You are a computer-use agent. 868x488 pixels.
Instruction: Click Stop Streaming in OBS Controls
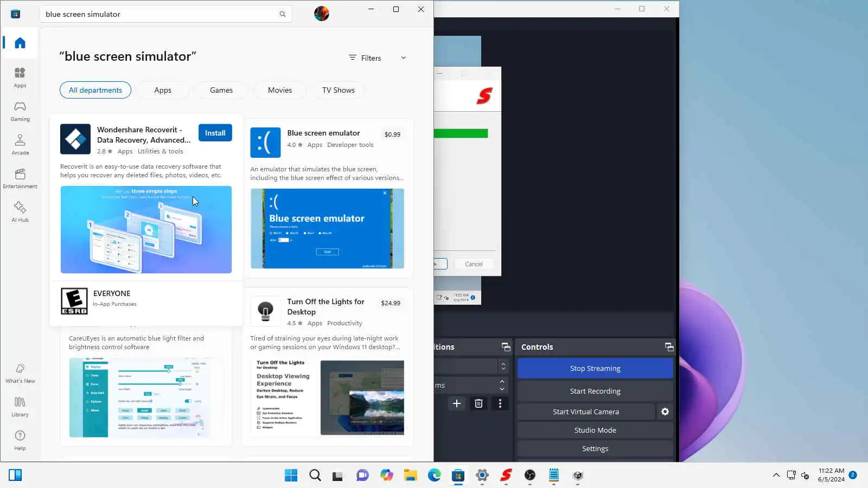595,368
